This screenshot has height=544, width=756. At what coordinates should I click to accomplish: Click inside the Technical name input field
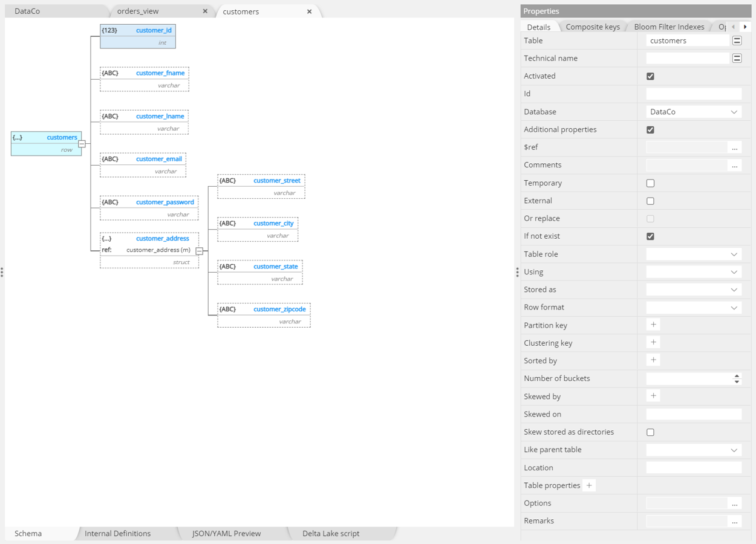(686, 58)
